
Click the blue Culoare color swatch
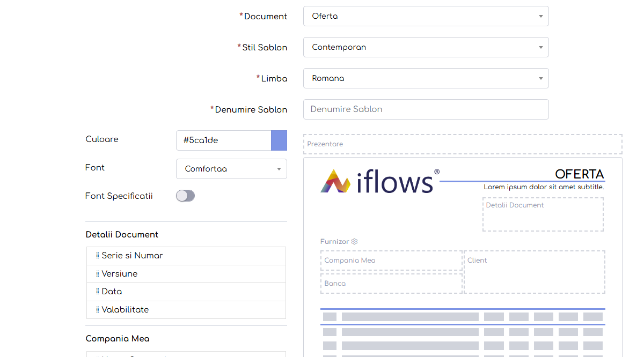tap(279, 140)
